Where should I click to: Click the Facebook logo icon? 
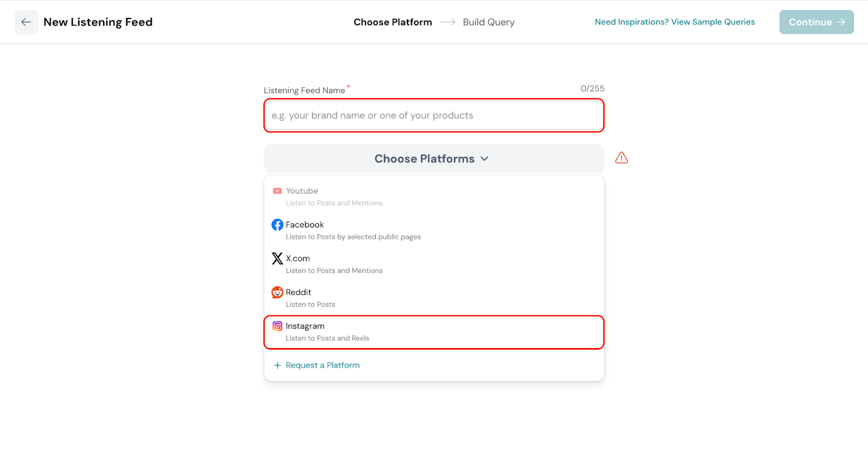pyautogui.click(x=277, y=225)
